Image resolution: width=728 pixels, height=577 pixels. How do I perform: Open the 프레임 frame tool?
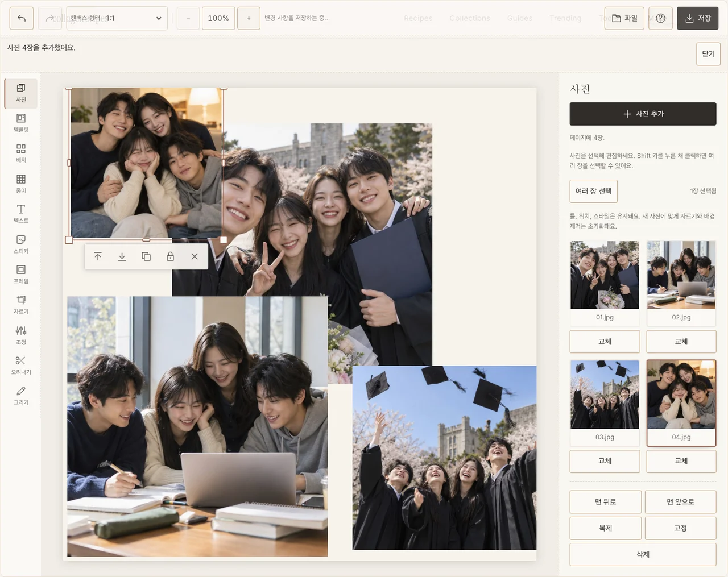pyautogui.click(x=21, y=275)
